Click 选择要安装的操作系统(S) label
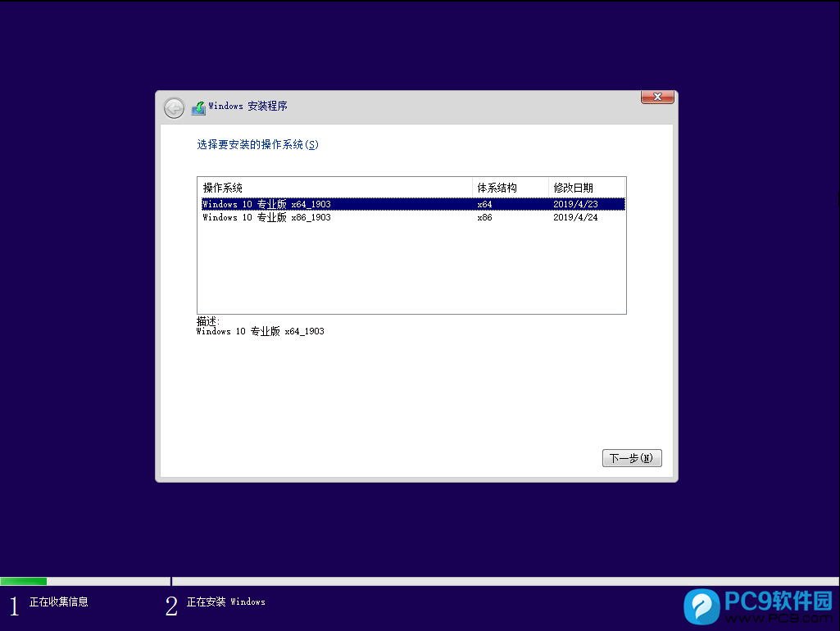The height and width of the screenshot is (631, 840). [257, 144]
